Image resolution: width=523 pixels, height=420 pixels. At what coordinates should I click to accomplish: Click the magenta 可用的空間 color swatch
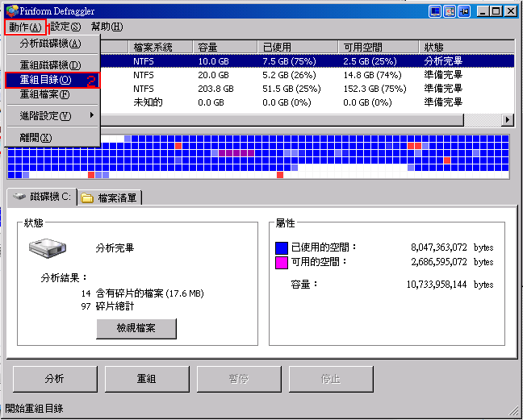pyautogui.click(x=282, y=263)
